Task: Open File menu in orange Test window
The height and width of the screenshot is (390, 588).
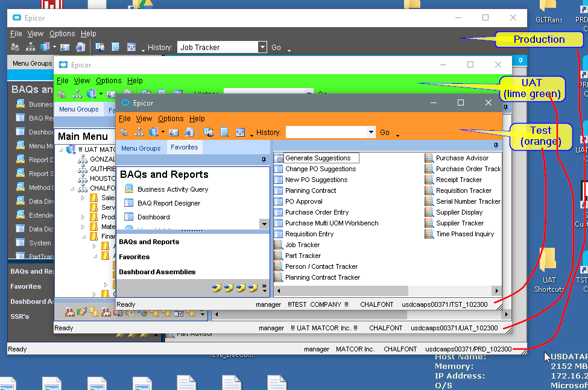Action: click(x=124, y=119)
